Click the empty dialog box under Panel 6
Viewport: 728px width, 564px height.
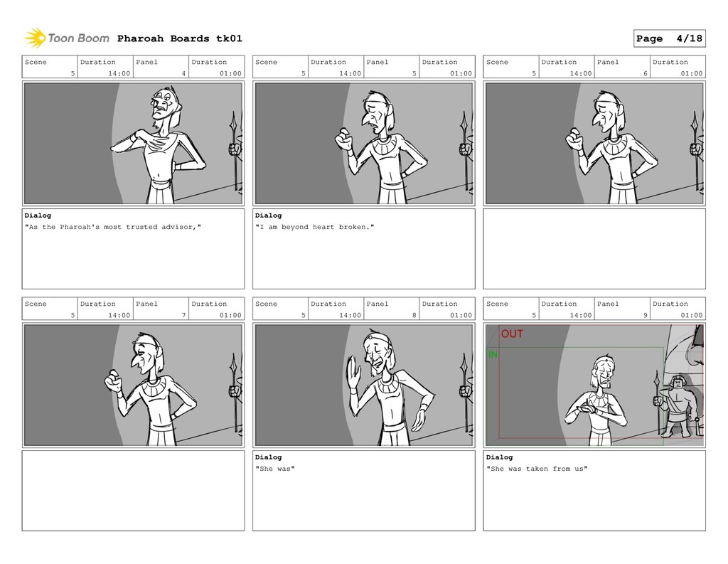[x=594, y=249]
